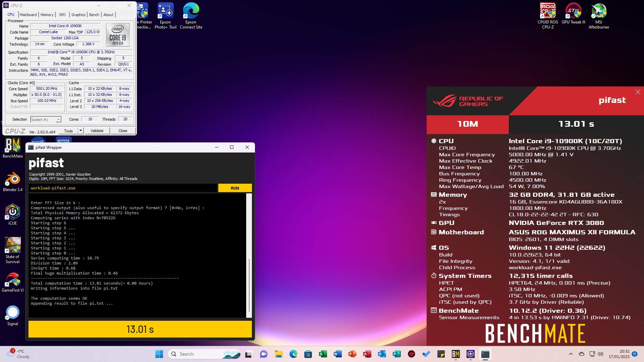644x362 pixels.
Task: Click the 13.01 s yellow result bar
Action: point(140,329)
